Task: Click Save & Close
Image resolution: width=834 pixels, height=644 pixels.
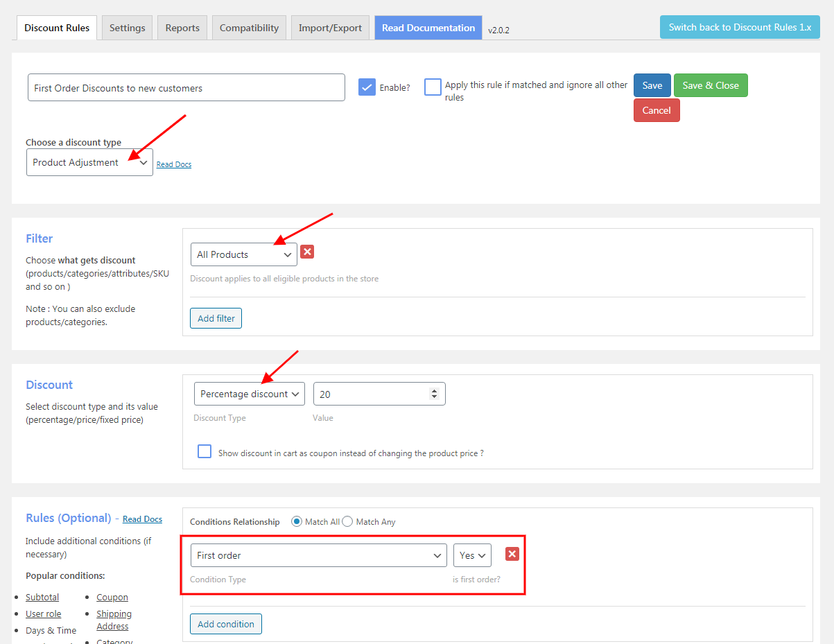Action: (x=711, y=85)
